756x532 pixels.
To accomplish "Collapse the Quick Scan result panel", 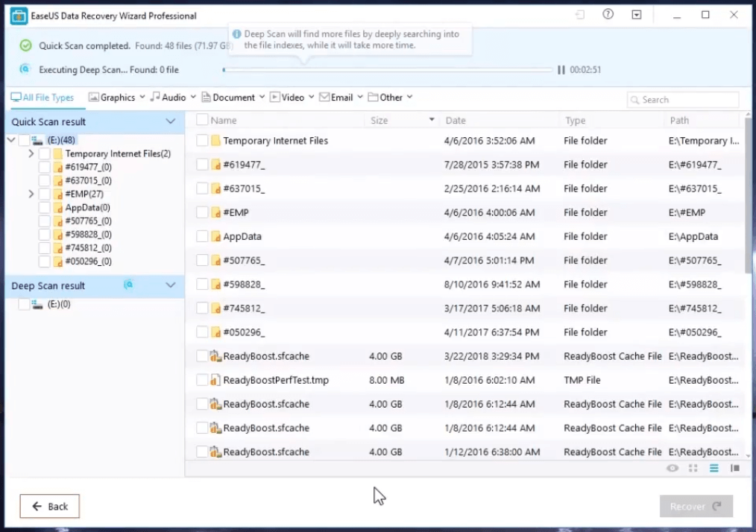I will (171, 121).
